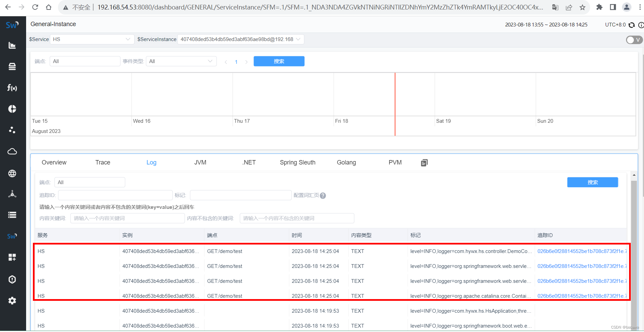Toggle the V view mode switch

click(x=634, y=40)
